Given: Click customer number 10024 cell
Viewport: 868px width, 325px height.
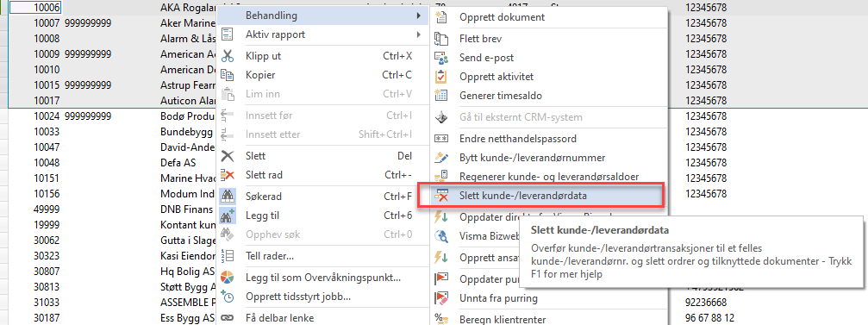Looking at the screenshot, I should coord(47,116).
